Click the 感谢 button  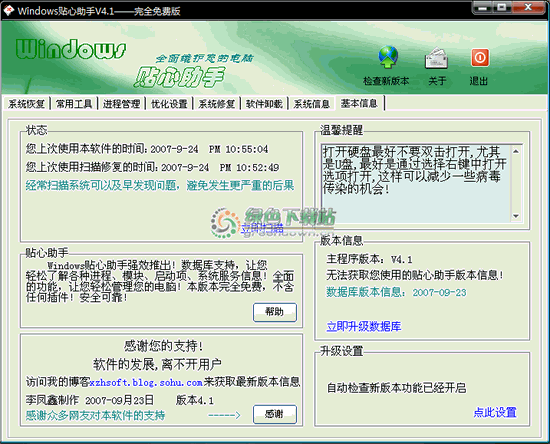[x=275, y=414]
